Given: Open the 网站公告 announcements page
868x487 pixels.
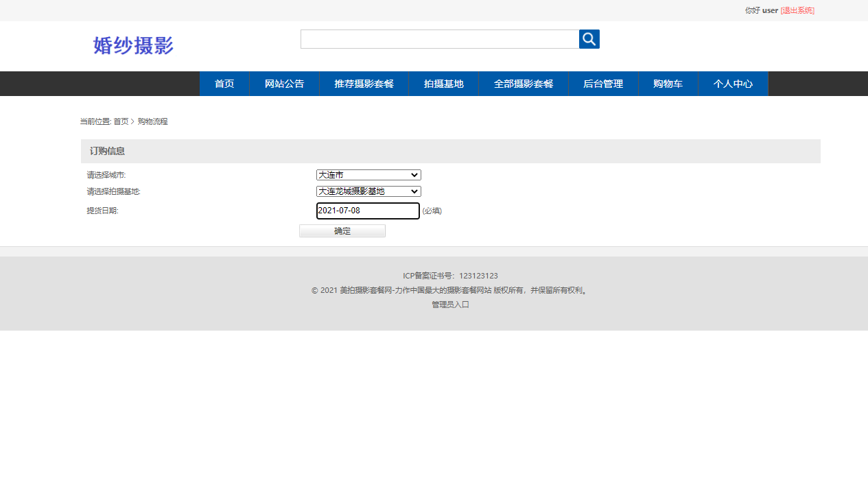Looking at the screenshot, I should tap(284, 83).
